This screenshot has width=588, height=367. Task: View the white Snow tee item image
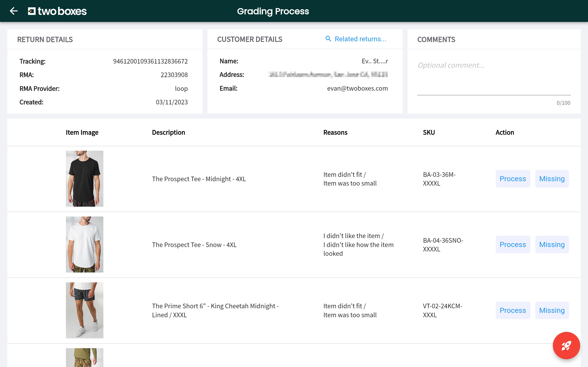[85, 245]
